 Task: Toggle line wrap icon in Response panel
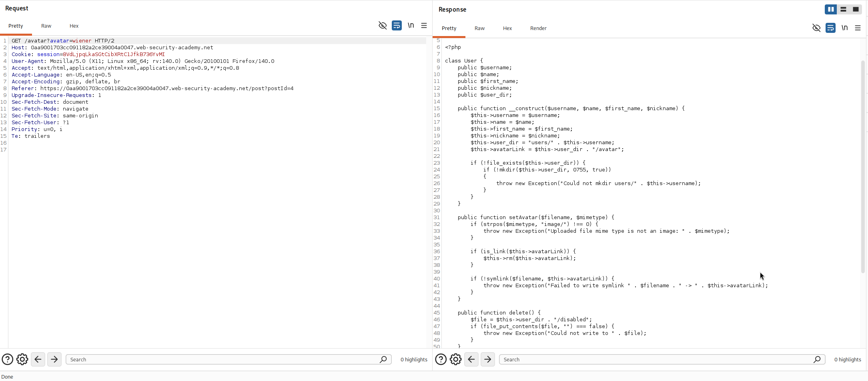[x=830, y=28]
